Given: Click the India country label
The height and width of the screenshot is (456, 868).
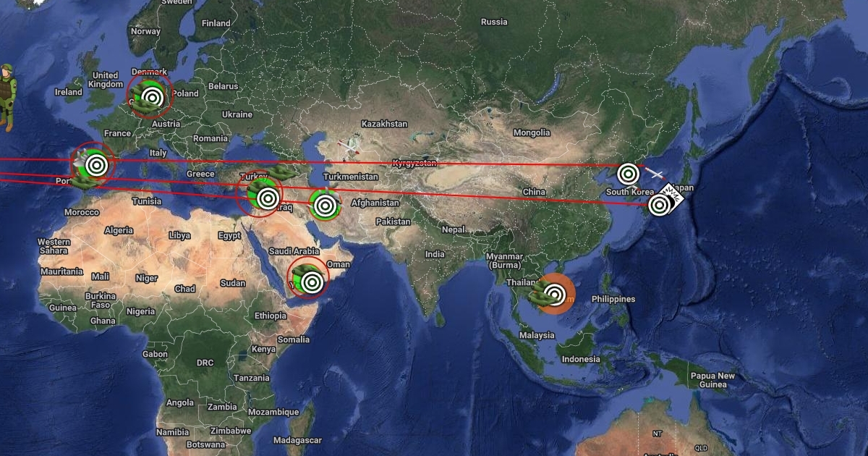Looking at the screenshot, I should [x=435, y=254].
